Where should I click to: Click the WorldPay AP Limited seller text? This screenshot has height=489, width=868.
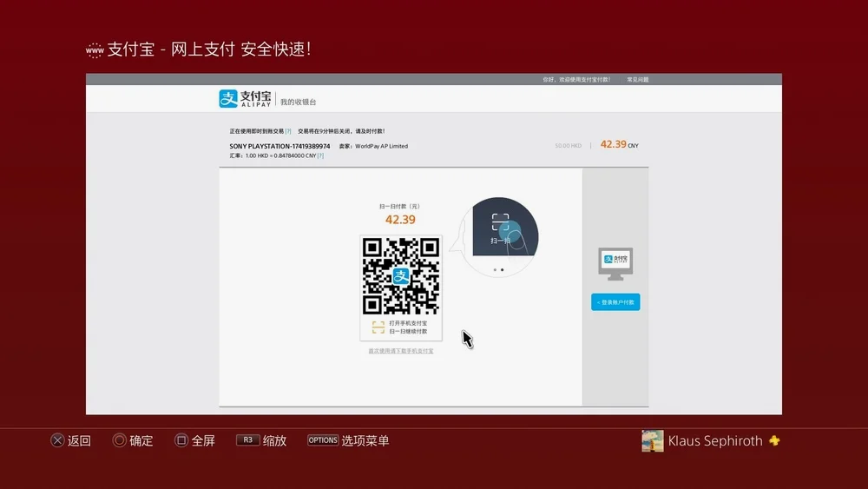point(381,146)
